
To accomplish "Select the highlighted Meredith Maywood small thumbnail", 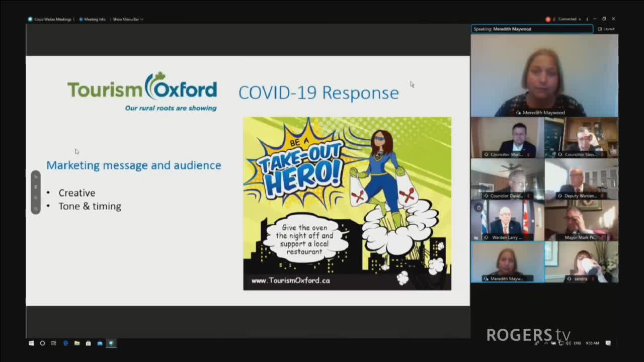I will [x=507, y=262].
